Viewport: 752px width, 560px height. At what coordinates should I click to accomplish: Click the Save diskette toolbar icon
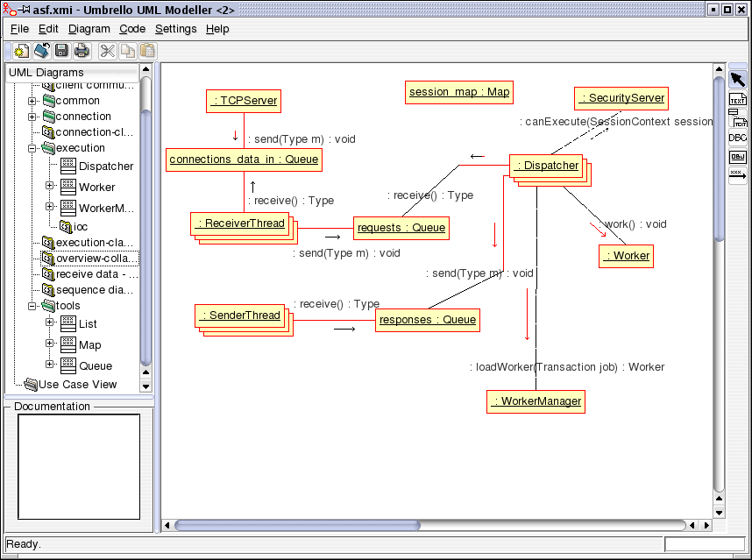(x=62, y=51)
